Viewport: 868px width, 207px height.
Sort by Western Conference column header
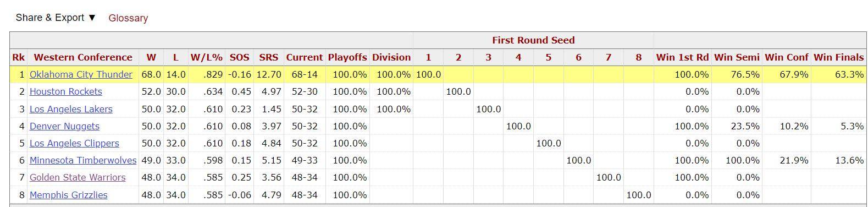point(83,57)
